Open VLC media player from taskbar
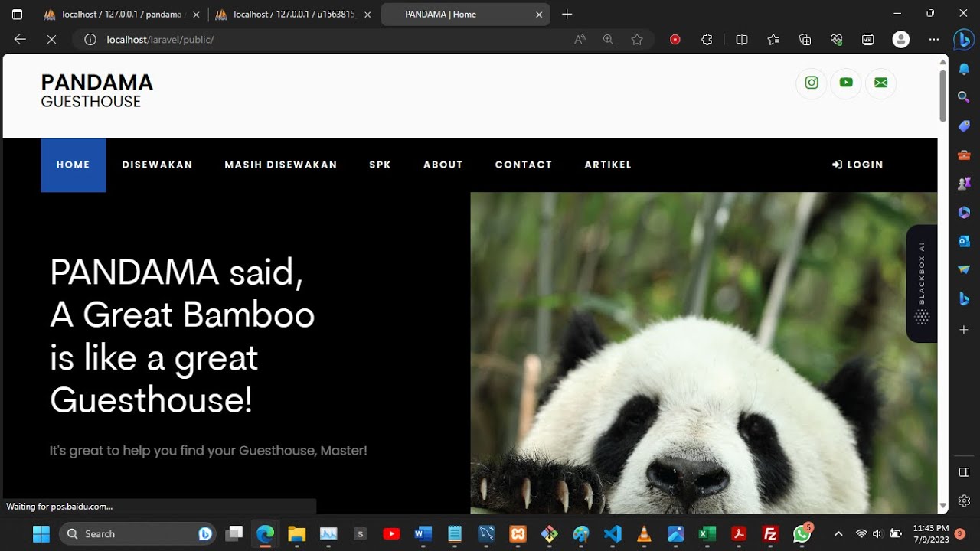Screen dimensions: 980x551 (x=644, y=533)
